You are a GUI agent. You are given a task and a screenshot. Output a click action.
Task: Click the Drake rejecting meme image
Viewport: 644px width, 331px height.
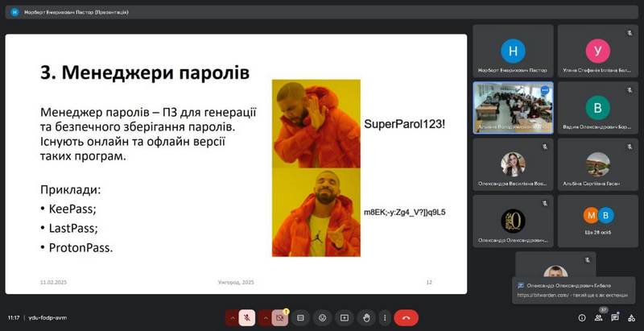coord(316,123)
